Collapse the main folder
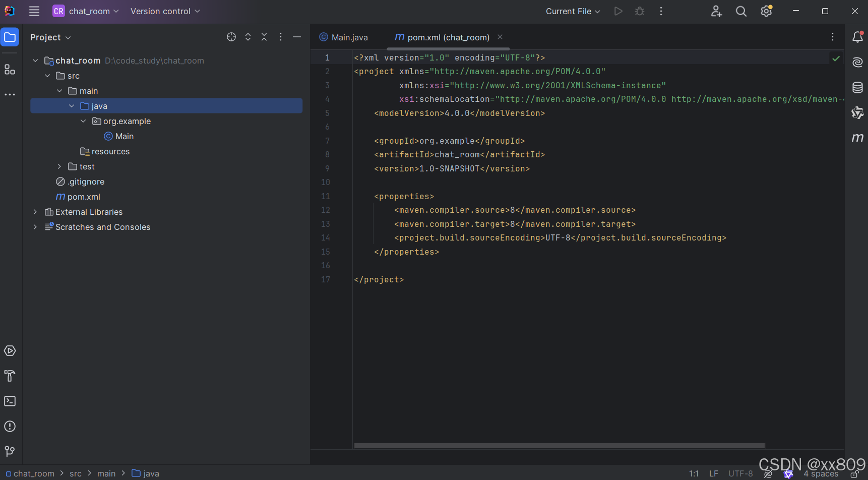The image size is (868, 480). (59, 91)
